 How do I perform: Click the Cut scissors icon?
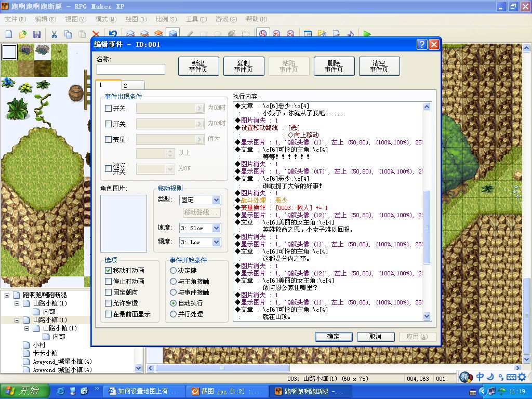[x=54, y=34]
